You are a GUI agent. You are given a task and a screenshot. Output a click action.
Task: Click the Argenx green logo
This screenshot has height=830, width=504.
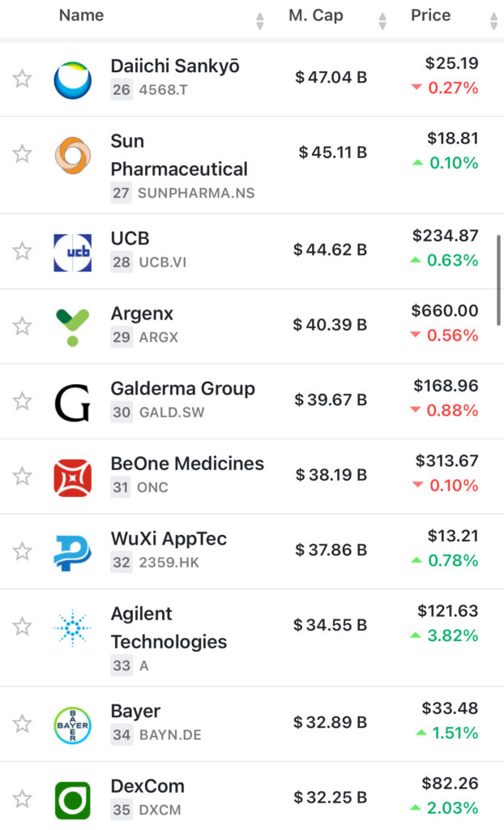72,327
